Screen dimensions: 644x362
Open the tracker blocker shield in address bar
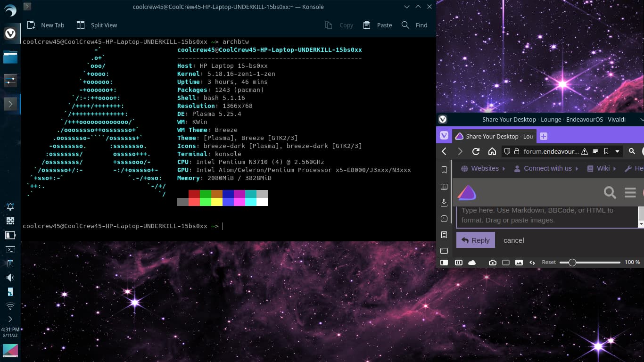(507, 151)
